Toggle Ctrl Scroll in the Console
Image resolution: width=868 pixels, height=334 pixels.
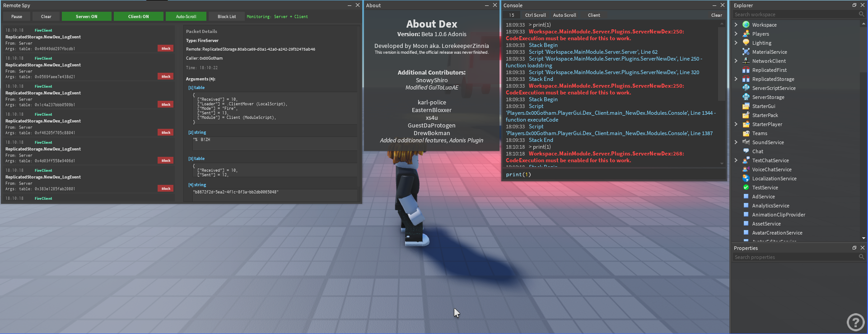[535, 15]
